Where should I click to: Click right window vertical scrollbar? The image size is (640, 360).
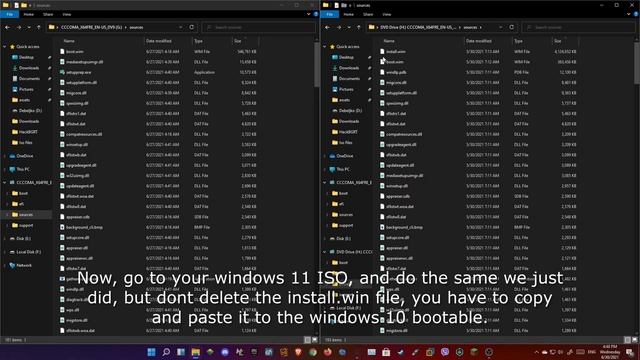click(x=637, y=63)
